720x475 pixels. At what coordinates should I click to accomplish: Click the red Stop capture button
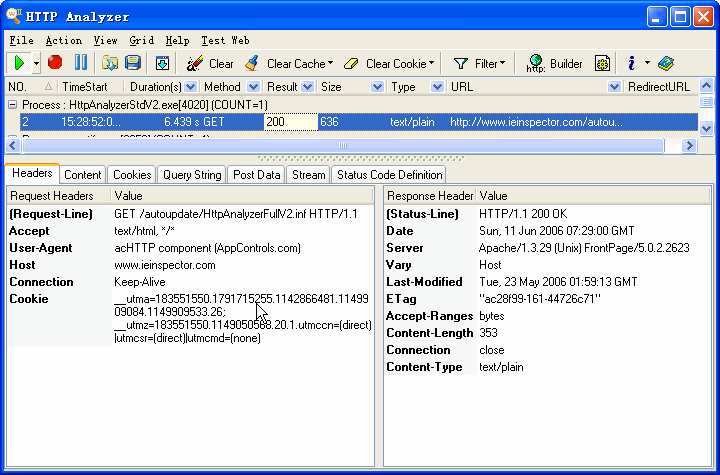(x=55, y=63)
